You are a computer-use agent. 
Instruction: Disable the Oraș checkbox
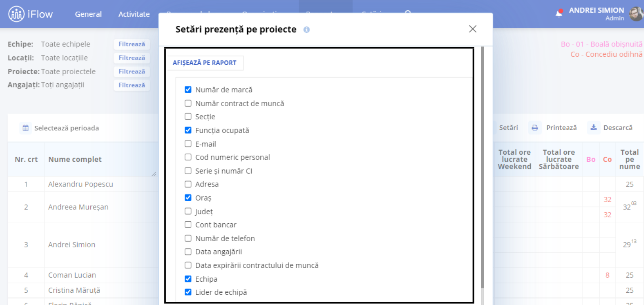[x=188, y=198]
